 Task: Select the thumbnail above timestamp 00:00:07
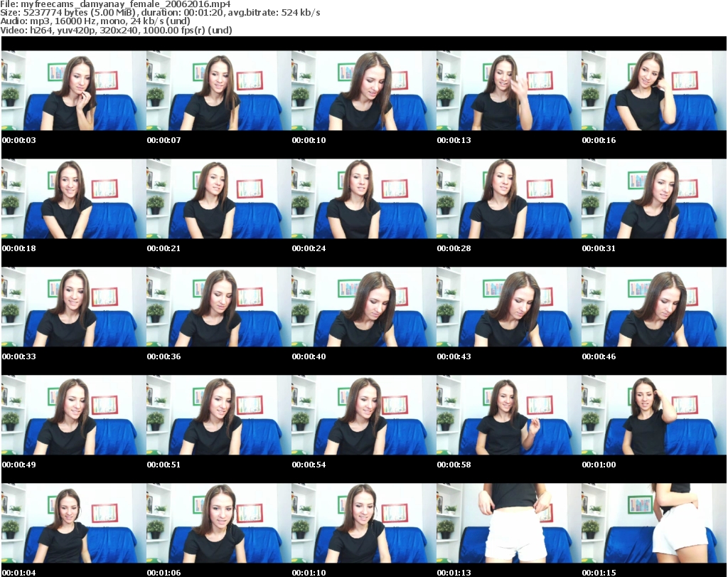point(219,90)
